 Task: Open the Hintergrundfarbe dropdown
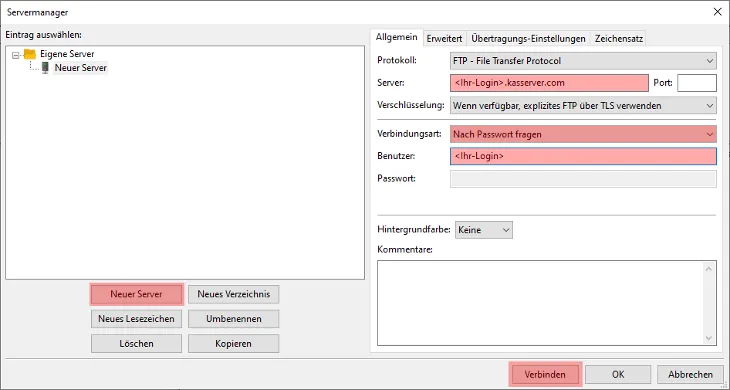pyautogui.click(x=483, y=230)
